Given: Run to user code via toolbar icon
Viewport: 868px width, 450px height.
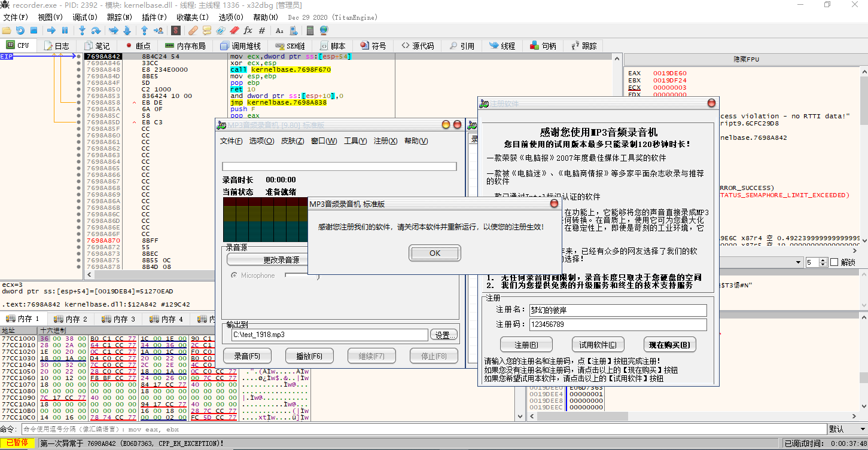Looking at the screenshot, I should pos(159,30).
